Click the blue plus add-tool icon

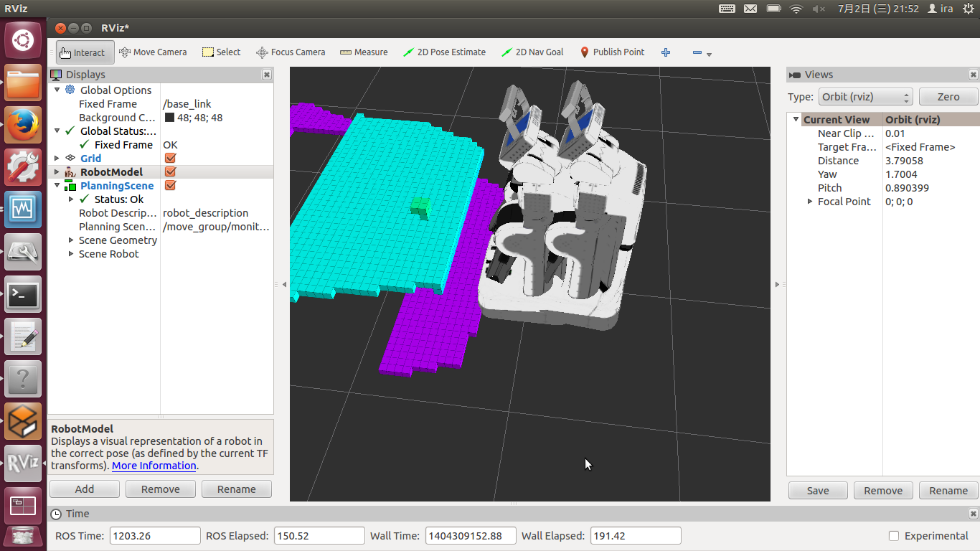point(666,52)
